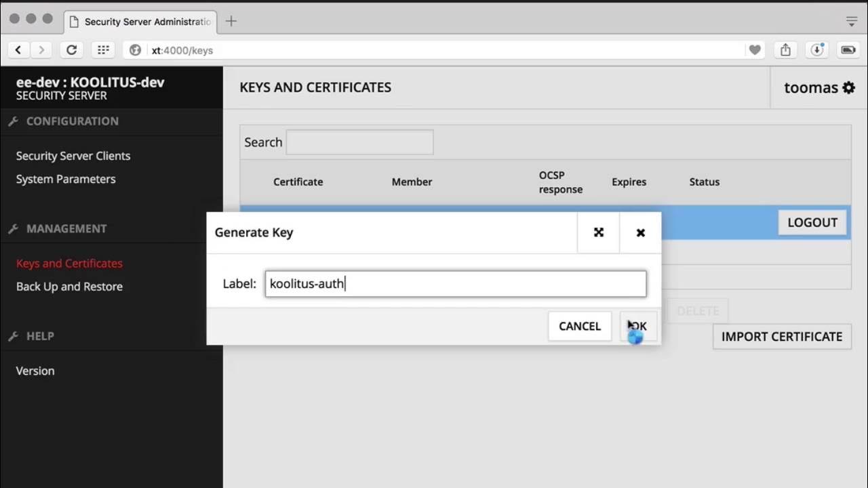Click the heart bookmark icon in address bar
The width and height of the screenshot is (868, 488).
[754, 50]
